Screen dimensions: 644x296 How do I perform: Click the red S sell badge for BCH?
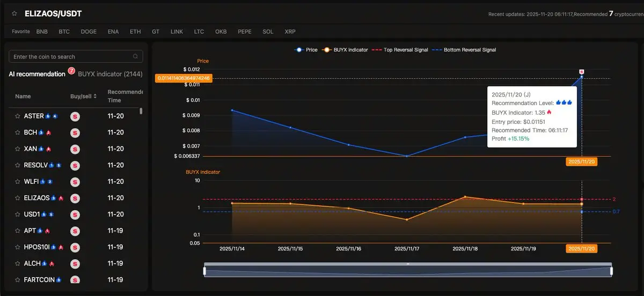coord(75,132)
